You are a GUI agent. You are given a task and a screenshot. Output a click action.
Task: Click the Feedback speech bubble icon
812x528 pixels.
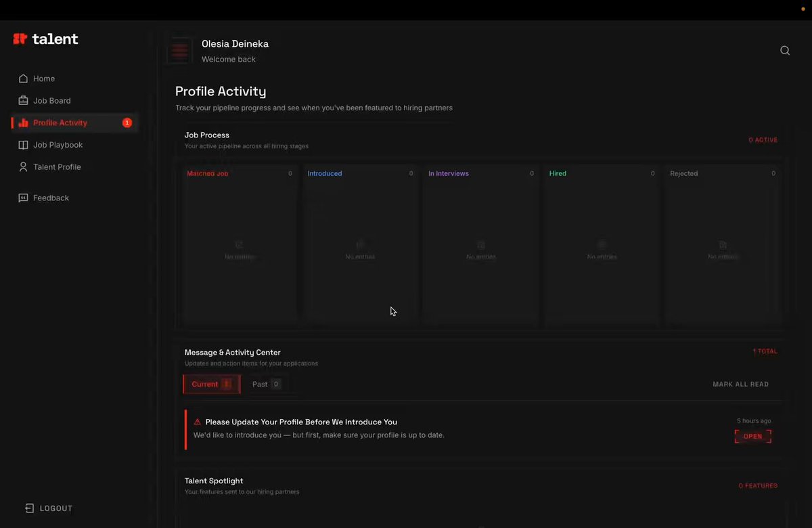pos(23,198)
